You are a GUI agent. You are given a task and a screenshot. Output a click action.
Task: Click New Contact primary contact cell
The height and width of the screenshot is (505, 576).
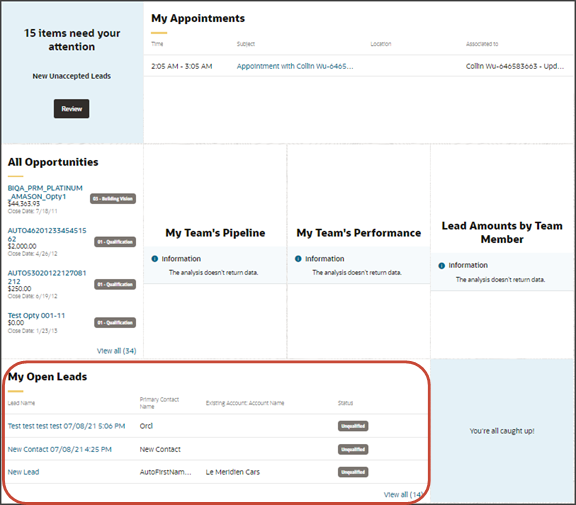click(160, 449)
